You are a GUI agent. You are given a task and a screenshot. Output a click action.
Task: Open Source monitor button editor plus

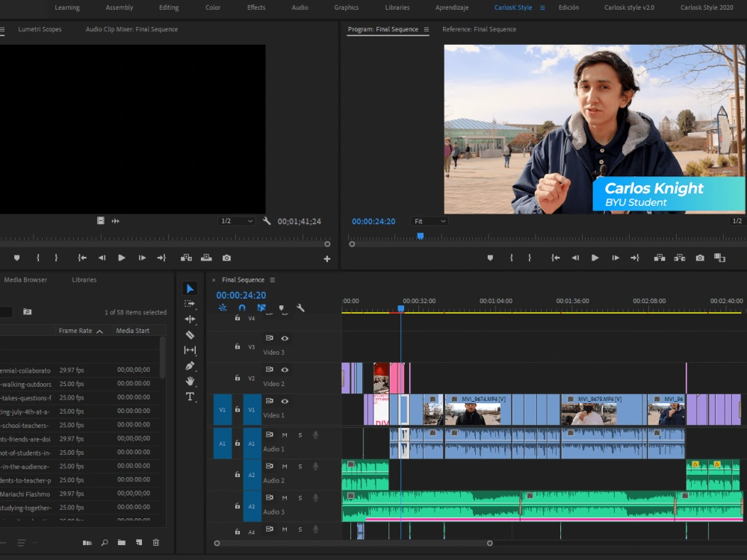[x=327, y=258]
